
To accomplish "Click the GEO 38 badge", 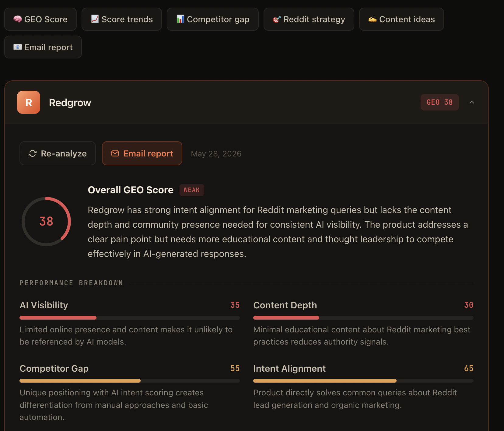I will [x=440, y=102].
